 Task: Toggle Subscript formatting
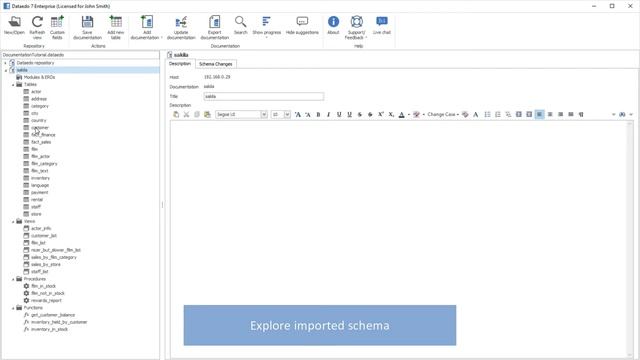pyautogui.click(x=391, y=115)
